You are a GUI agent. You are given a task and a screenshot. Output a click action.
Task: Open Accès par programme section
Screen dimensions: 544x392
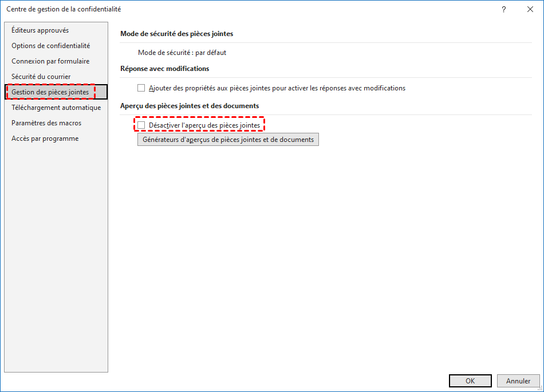(x=56, y=138)
